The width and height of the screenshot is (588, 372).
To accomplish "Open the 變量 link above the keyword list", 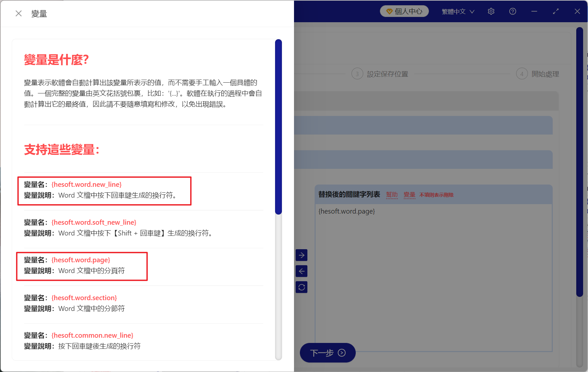I will pyautogui.click(x=409, y=194).
